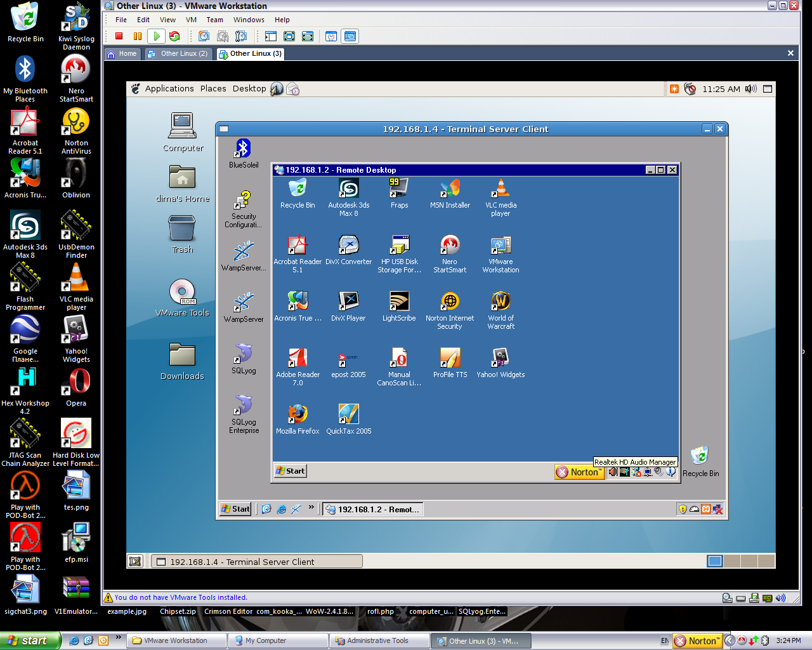Switch to the Other Linux (2) tab
The image size is (812, 650).
coord(178,54)
